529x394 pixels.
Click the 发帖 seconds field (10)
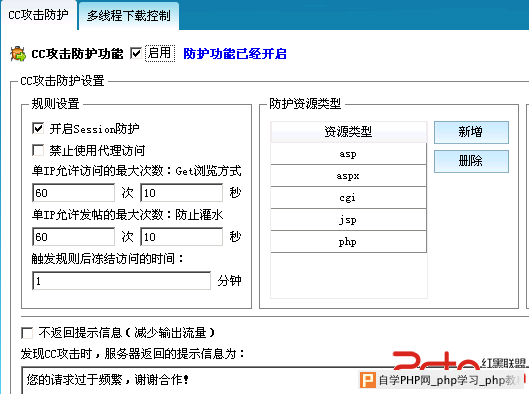coord(182,237)
